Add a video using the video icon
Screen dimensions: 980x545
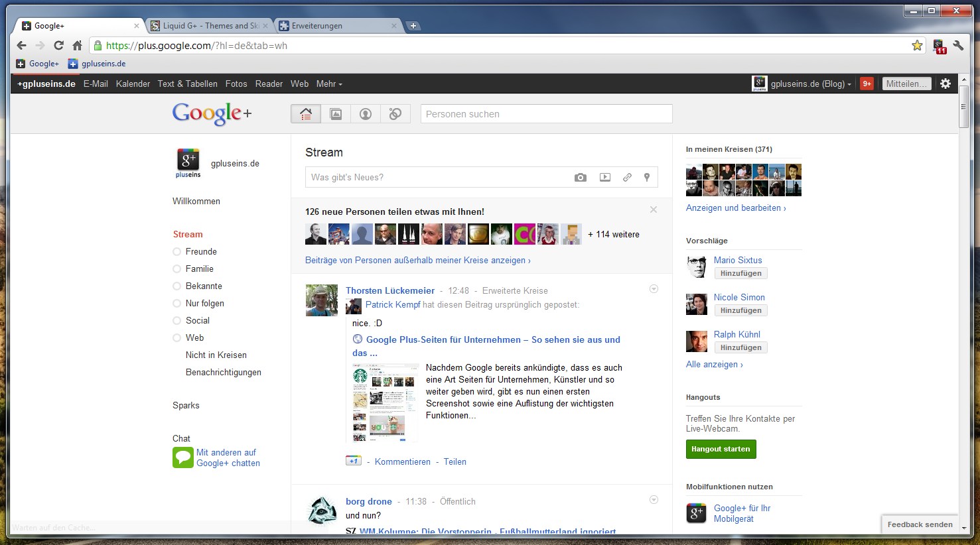[x=605, y=178]
